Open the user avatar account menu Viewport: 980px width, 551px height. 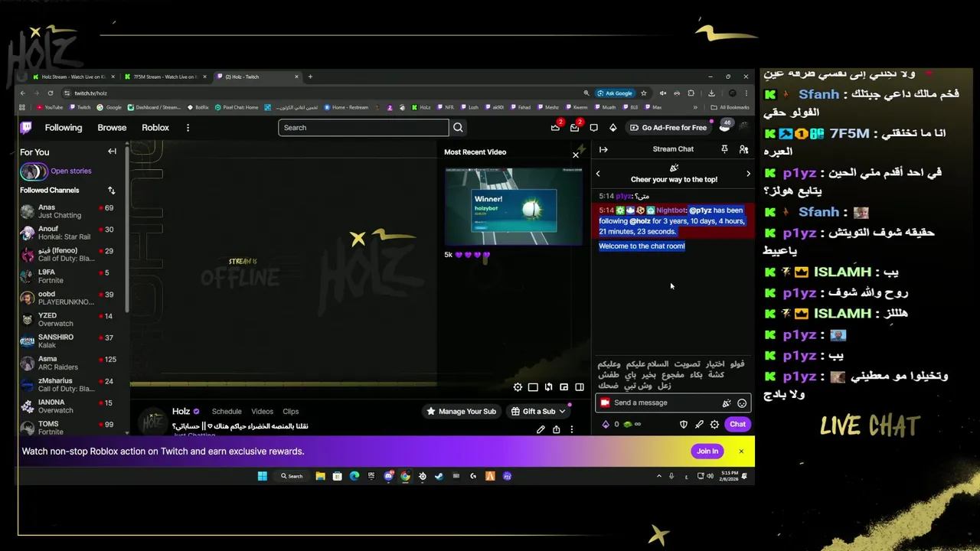pos(743,128)
